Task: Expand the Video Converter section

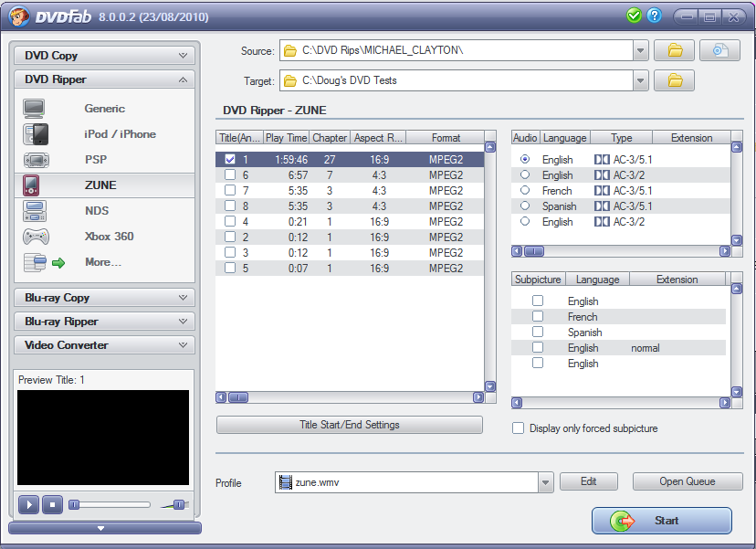Action: tap(104, 345)
